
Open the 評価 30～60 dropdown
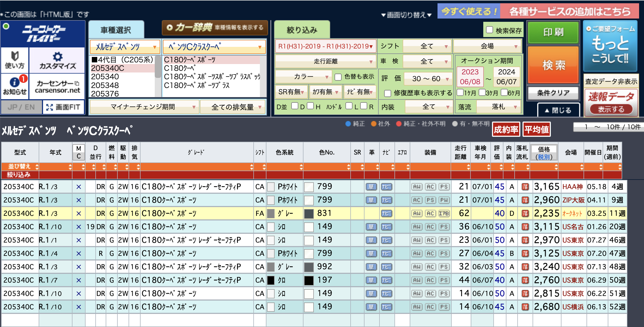click(x=428, y=79)
